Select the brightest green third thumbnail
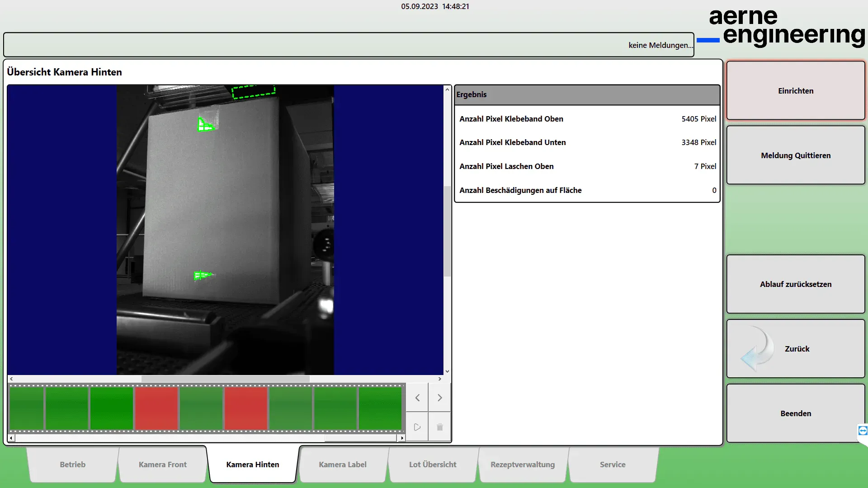This screenshot has height=488, width=868. point(112,408)
